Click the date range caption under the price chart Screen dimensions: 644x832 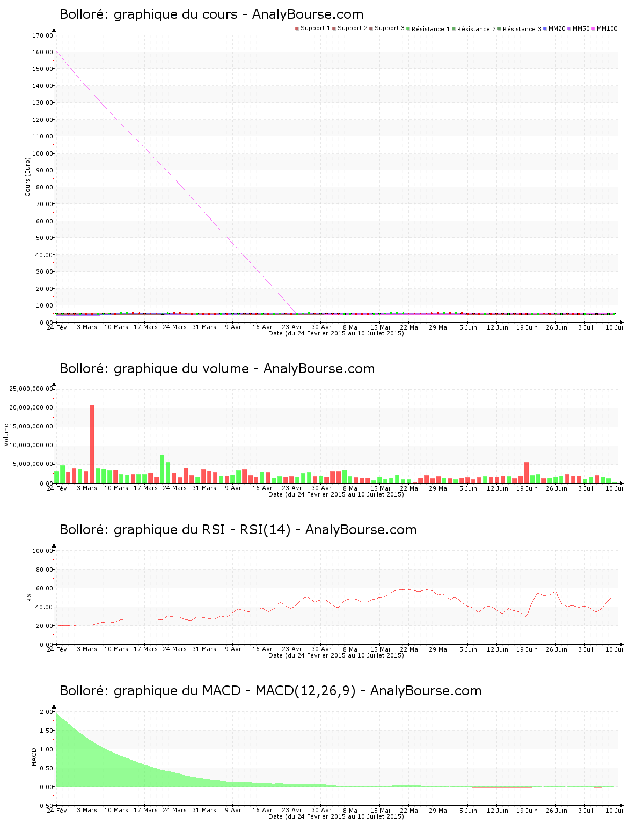[336, 333]
